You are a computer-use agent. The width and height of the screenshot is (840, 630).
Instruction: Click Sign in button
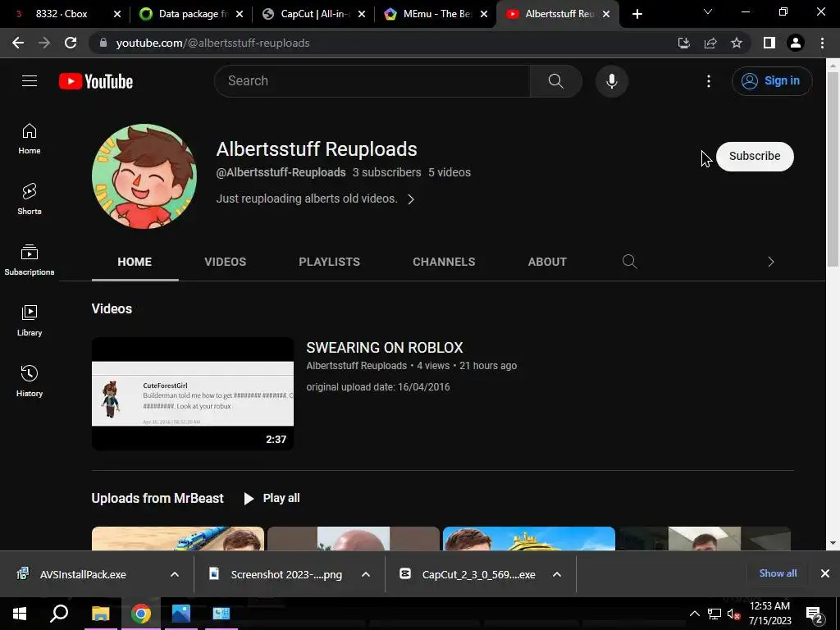(x=772, y=81)
